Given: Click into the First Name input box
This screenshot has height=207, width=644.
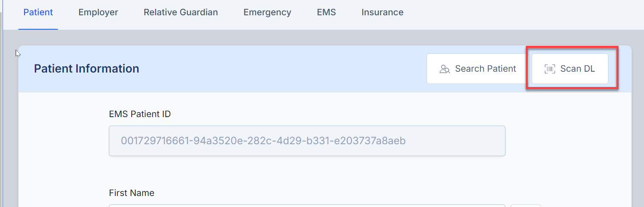Looking at the screenshot, I should tap(307, 206).
